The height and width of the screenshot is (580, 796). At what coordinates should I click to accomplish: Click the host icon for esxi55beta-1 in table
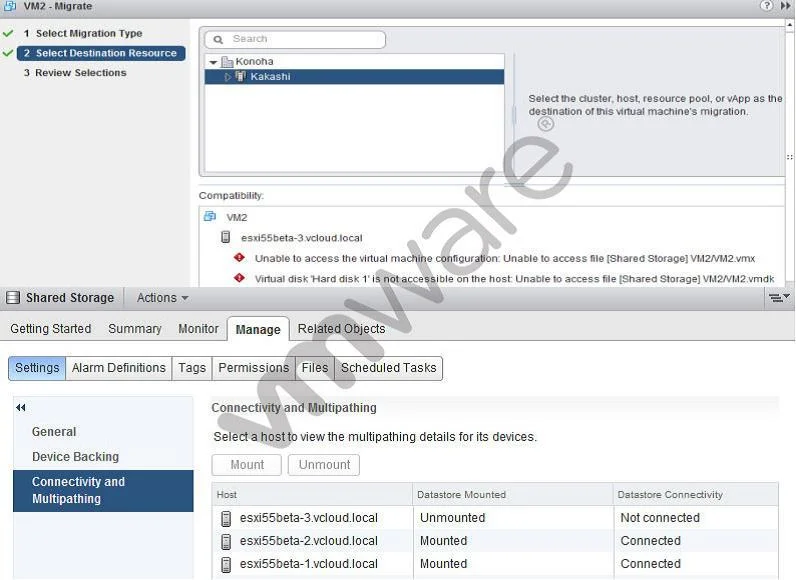click(226, 564)
